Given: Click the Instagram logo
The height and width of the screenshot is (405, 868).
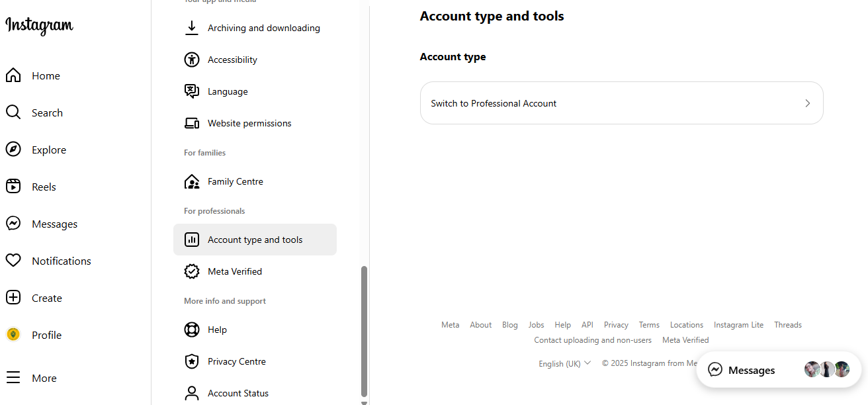Looking at the screenshot, I should pos(39,26).
